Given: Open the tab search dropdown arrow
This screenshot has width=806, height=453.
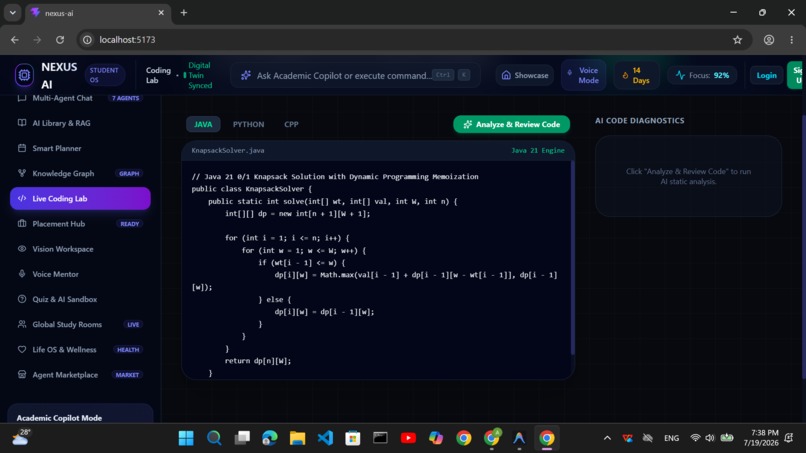Looking at the screenshot, I should point(13,12).
